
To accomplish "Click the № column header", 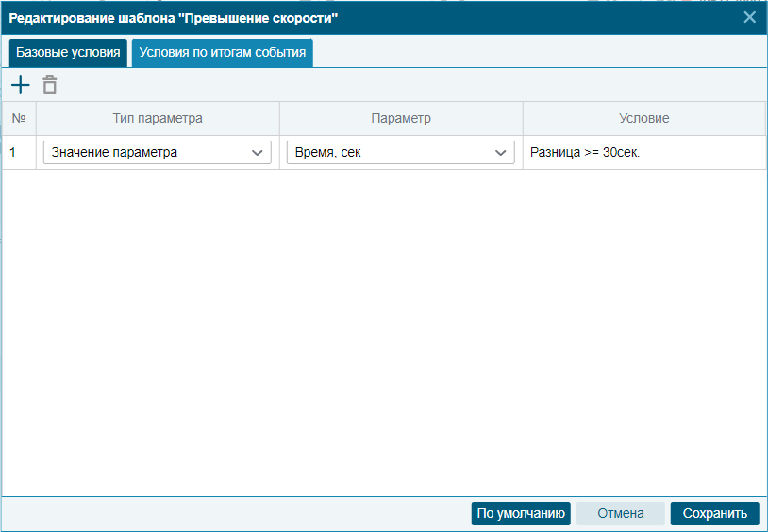I will pyautogui.click(x=19, y=118).
